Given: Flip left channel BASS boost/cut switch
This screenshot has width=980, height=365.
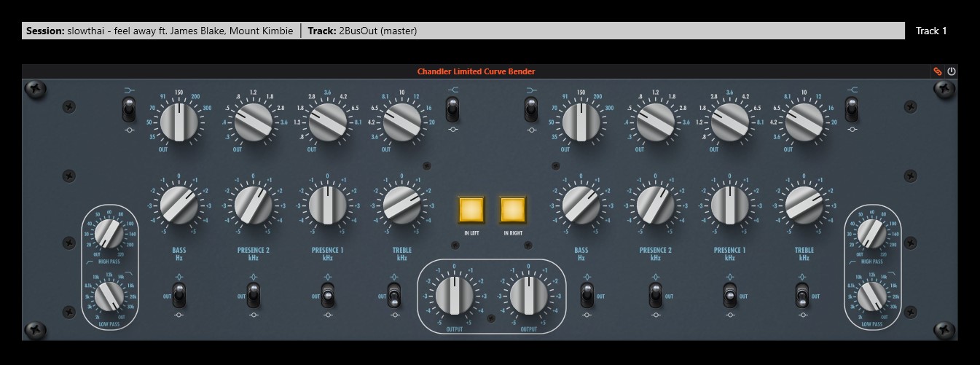Looking at the screenshot, I should (x=179, y=296).
